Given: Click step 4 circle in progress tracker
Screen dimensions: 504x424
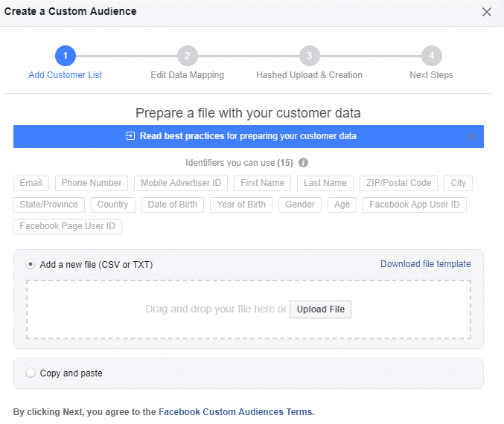Looking at the screenshot, I should (x=431, y=56).
